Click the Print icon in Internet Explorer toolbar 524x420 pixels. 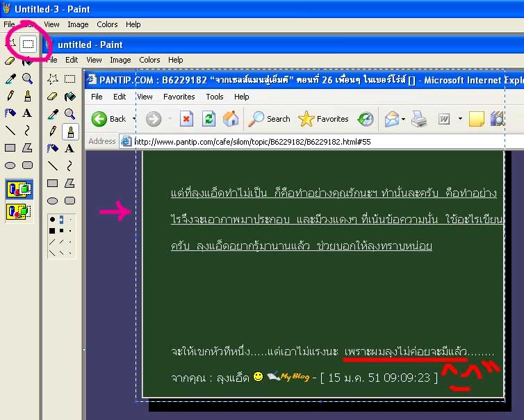[x=419, y=119]
